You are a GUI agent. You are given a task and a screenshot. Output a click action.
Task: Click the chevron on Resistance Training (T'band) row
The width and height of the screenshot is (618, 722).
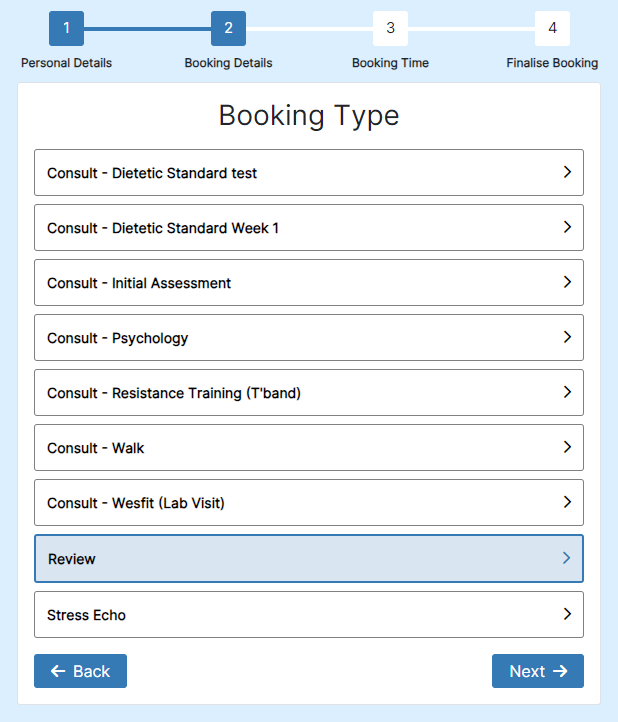[567, 392]
